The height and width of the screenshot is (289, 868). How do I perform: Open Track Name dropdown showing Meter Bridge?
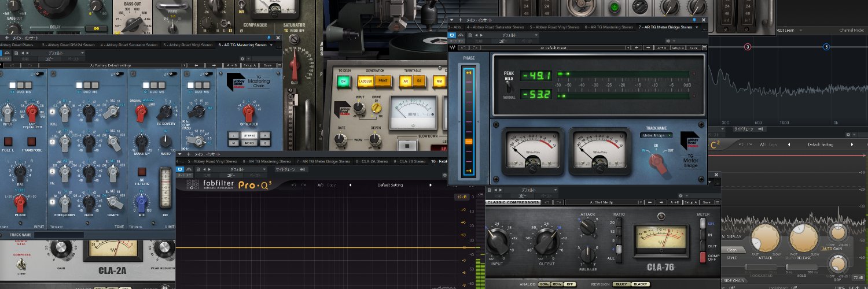[x=656, y=135]
